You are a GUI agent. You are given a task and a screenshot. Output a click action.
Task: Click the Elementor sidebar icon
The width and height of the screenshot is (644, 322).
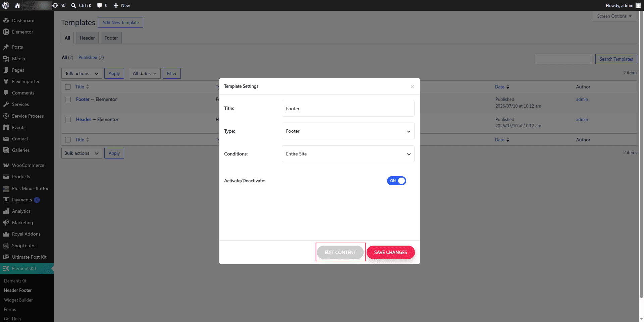coord(6,32)
